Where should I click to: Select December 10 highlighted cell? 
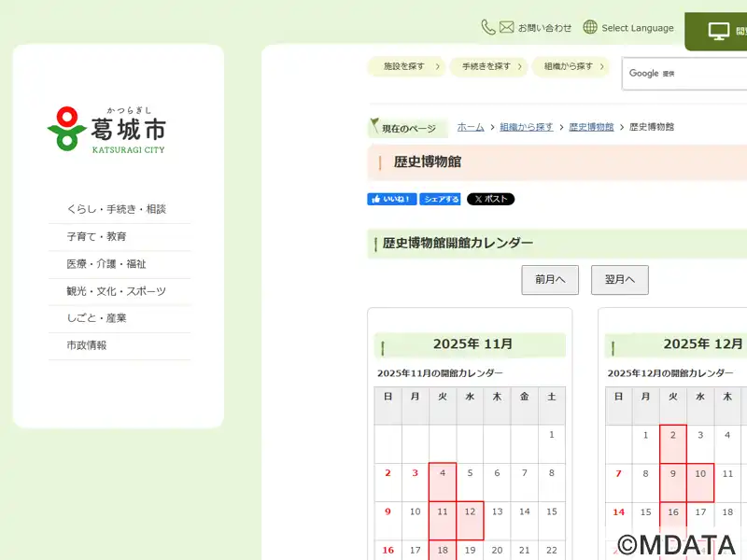click(x=700, y=483)
